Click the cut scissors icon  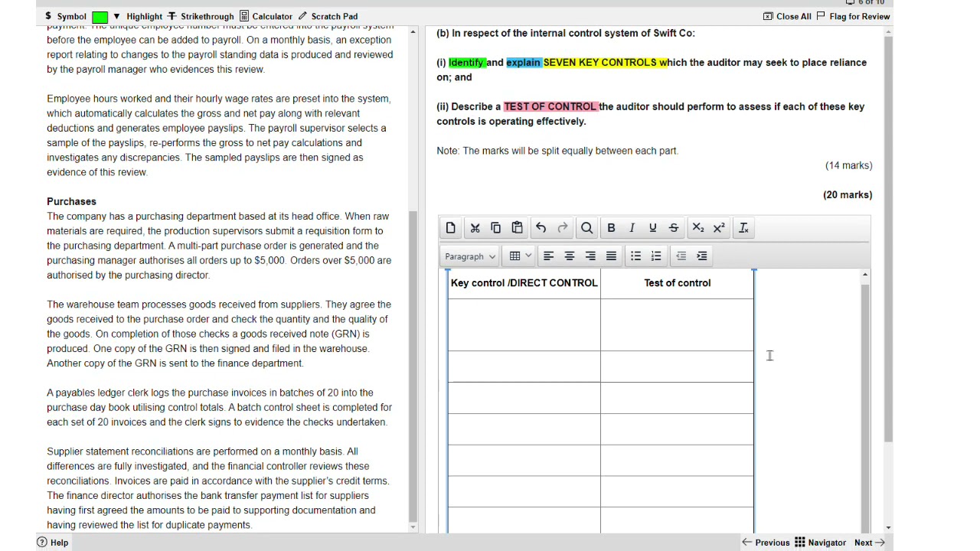pos(475,228)
